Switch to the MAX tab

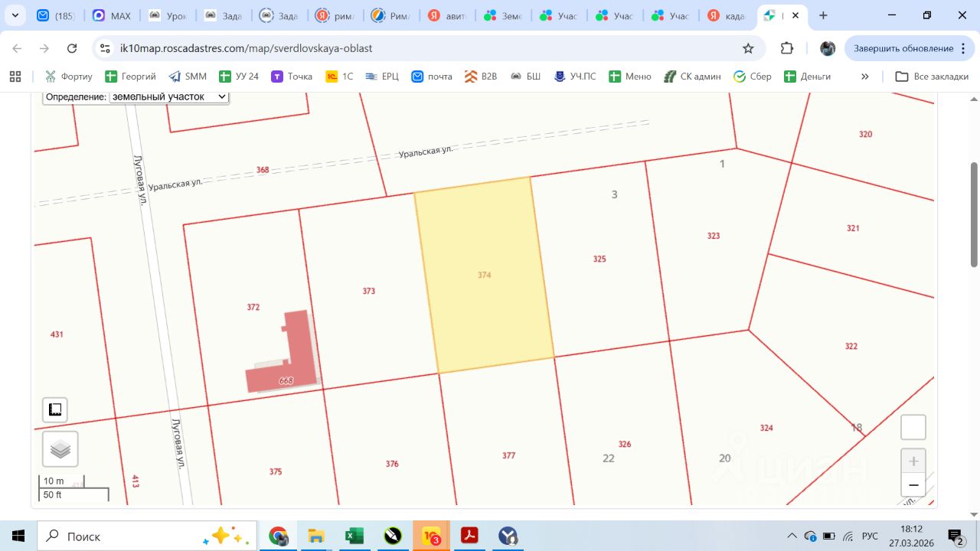click(113, 15)
